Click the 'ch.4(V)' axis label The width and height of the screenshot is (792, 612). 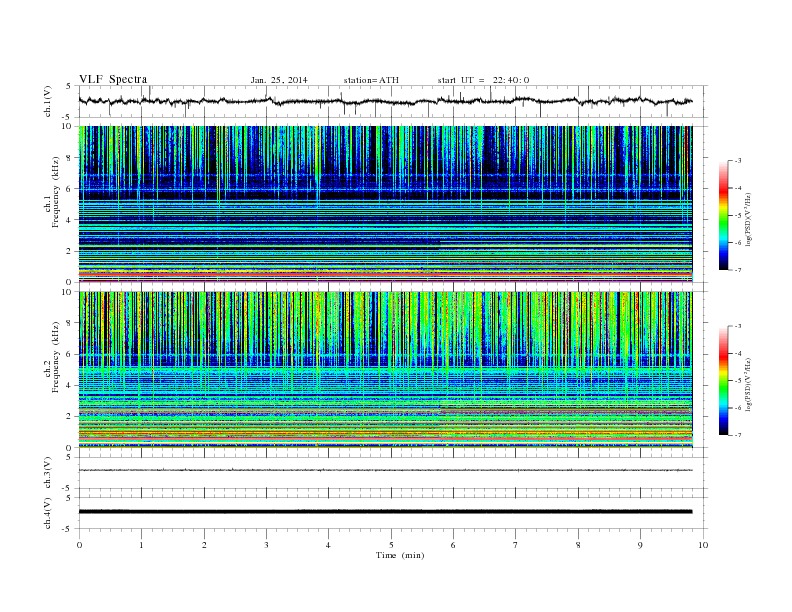(x=48, y=513)
